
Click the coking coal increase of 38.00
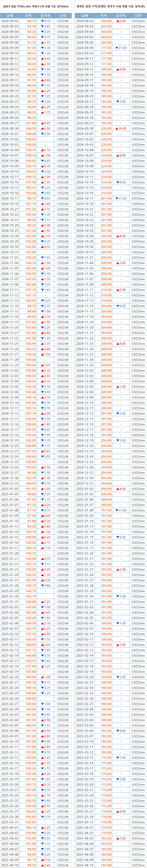[121, 128]
